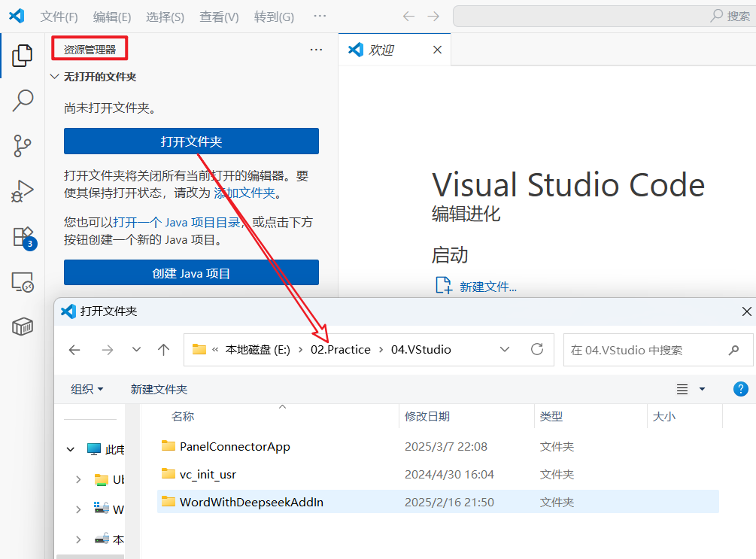
Task: Click 本地磁盘 (E:) in the address path
Action: tap(258, 350)
